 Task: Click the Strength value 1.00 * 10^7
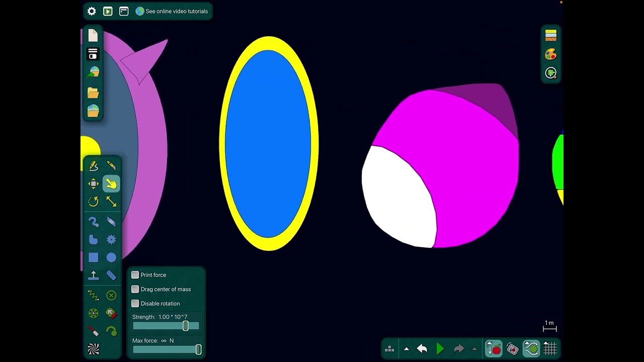[173, 317]
